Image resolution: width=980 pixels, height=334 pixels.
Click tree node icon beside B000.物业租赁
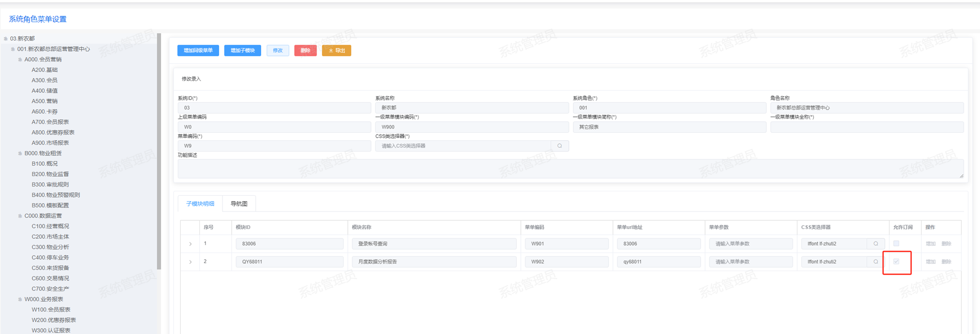pos(20,154)
